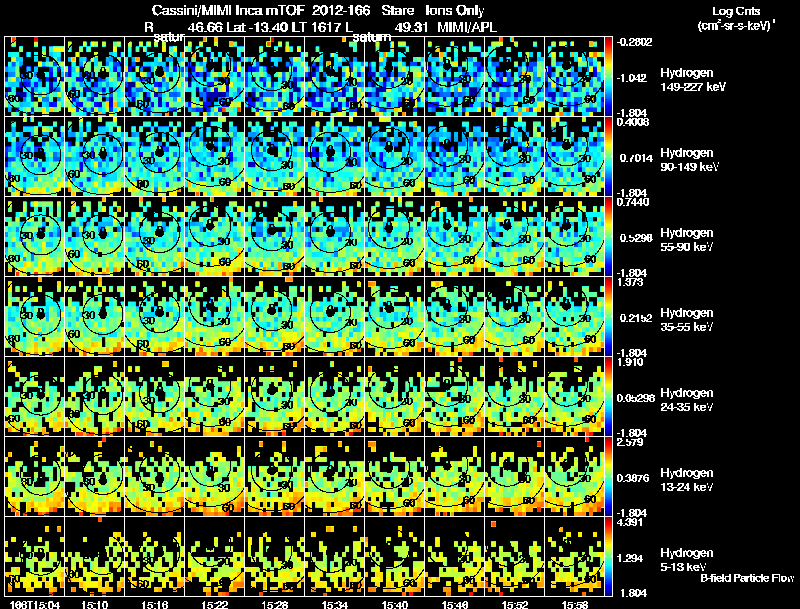
Task: Open the 149-227 keV image panel at 15:04
Action: point(35,77)
